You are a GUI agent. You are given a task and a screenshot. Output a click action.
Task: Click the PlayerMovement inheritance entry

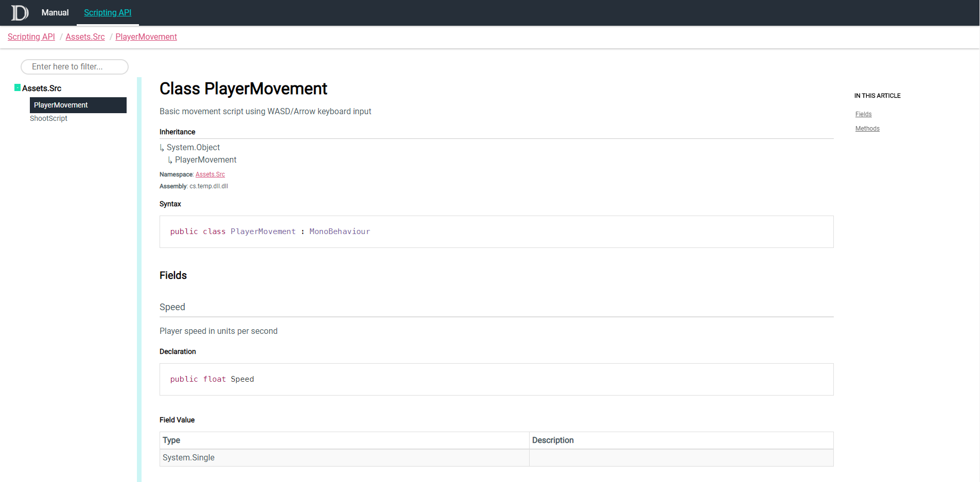point(206,160)
